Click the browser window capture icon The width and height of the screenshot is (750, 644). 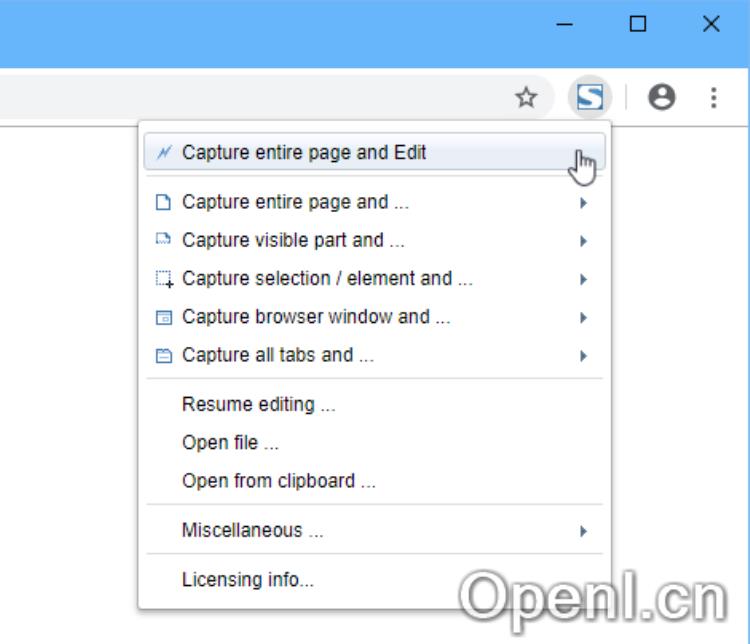point(164,317)
